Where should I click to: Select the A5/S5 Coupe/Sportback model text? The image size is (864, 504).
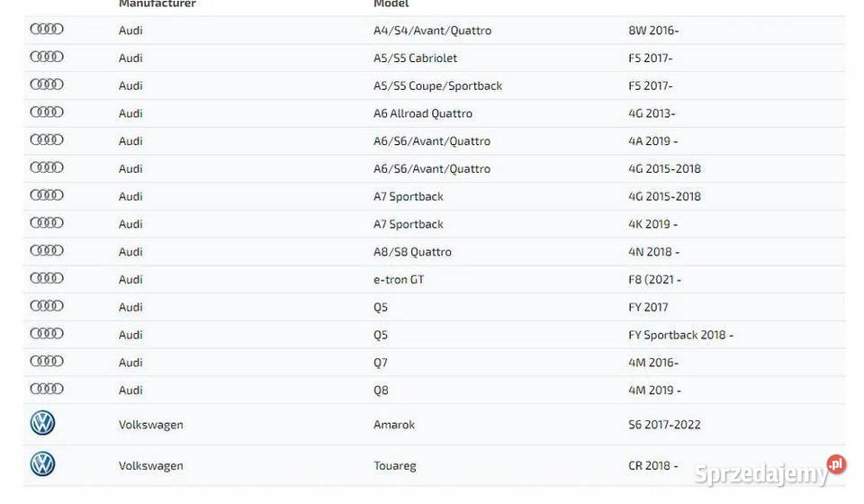437,85
